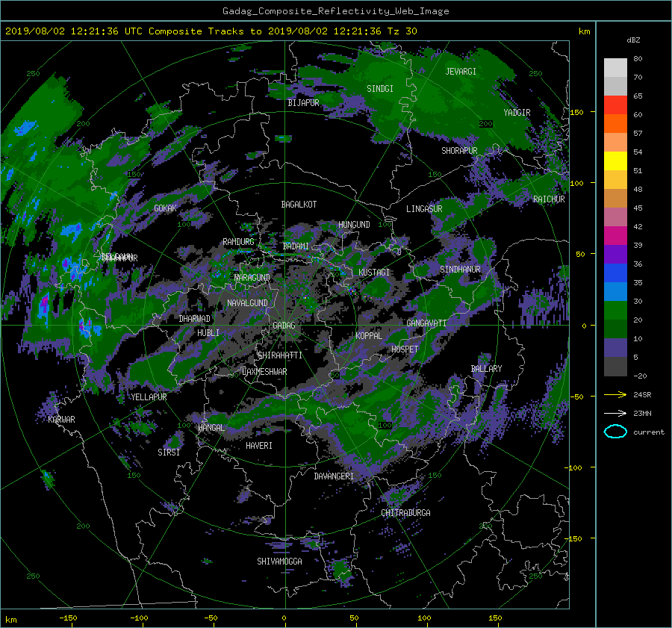Click the km unit label at top right
Image resolution: width=672 pixels, height=628 pixels.
pos(584,31)
